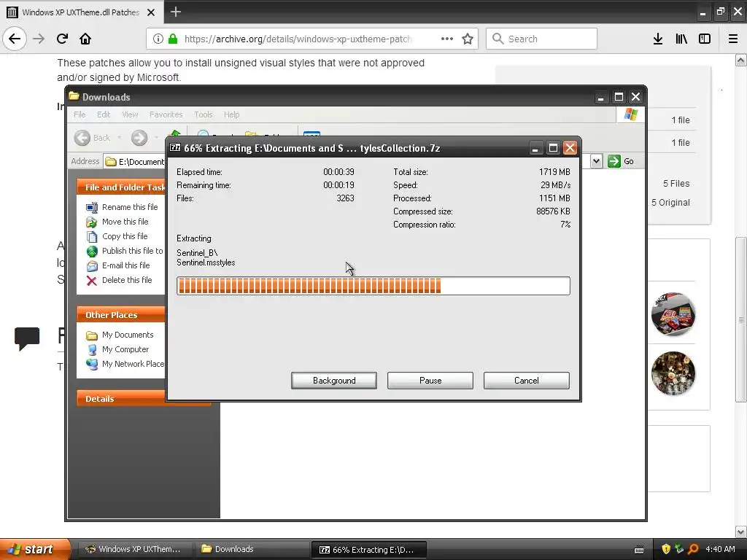Viewport: 747px width, 560px height.
Task: Click the Firefox forward arrow button
Action: tap(39, 39)
